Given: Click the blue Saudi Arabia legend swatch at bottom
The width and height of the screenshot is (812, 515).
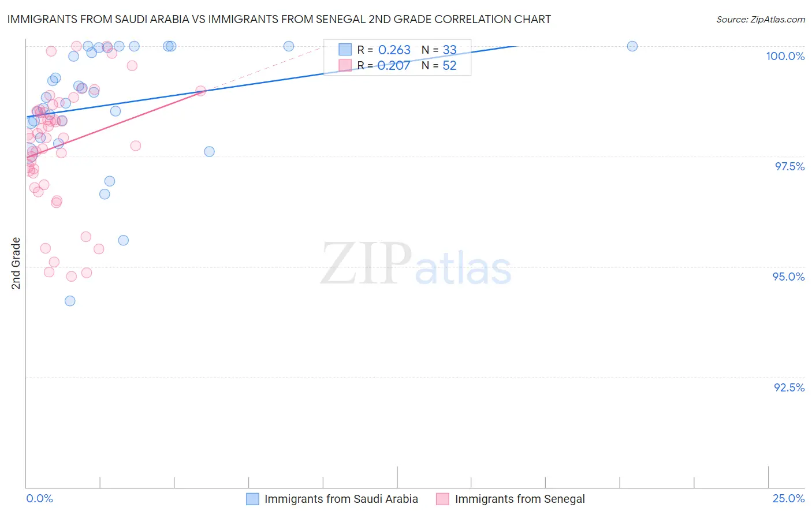Looking at the screenshot, I should click(252, 499).
